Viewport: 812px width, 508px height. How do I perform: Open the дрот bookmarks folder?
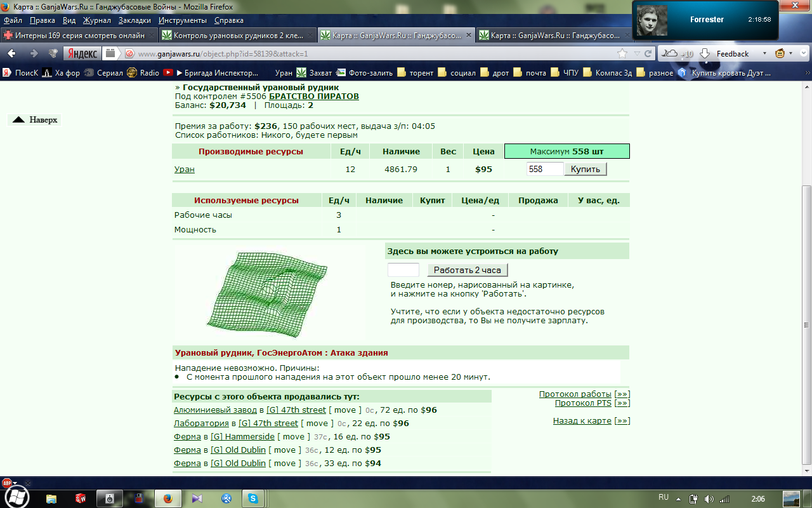pos(495,73)
